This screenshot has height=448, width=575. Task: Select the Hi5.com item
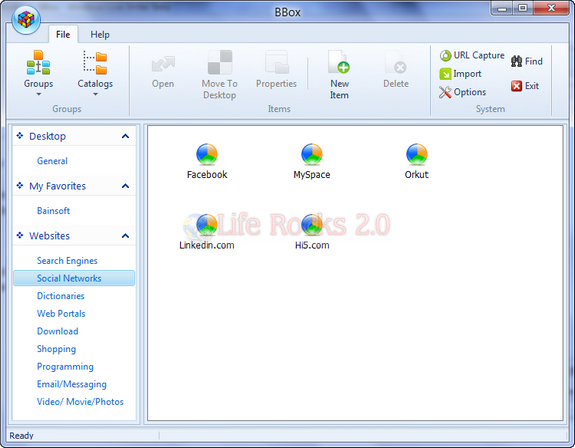pos(312,232)
